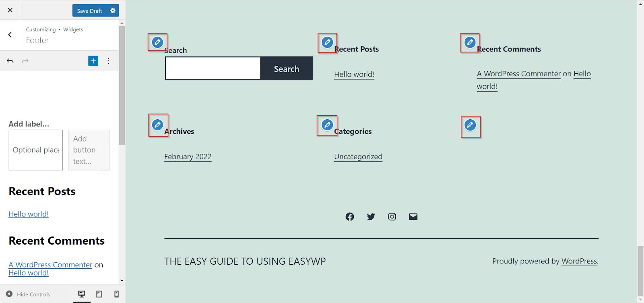Click Hide Controls
Image resolution: width=644 pixels, height=303 pixels.
click(x=28, y=294)
